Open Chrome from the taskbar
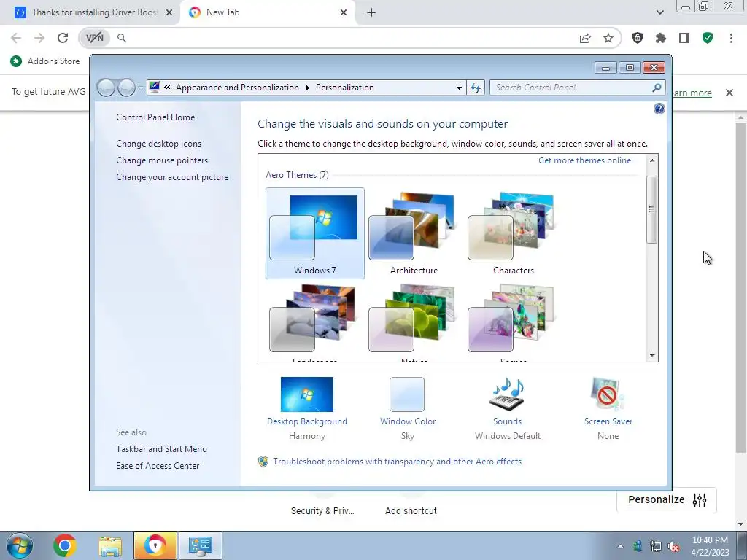This screenshot has height=560, width=747. (x=65, y=545)
